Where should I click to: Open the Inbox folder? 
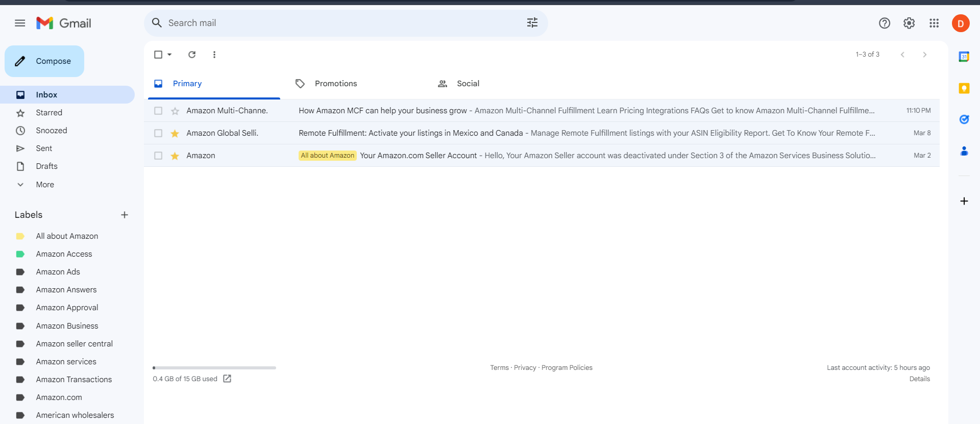tap(67, 95)
